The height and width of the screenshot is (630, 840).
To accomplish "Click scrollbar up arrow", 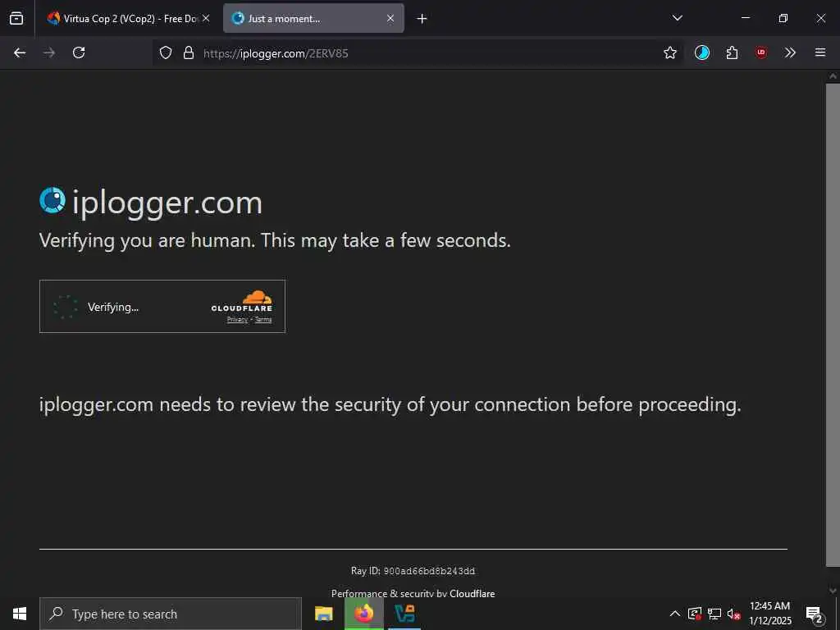I will click(833, 76).
